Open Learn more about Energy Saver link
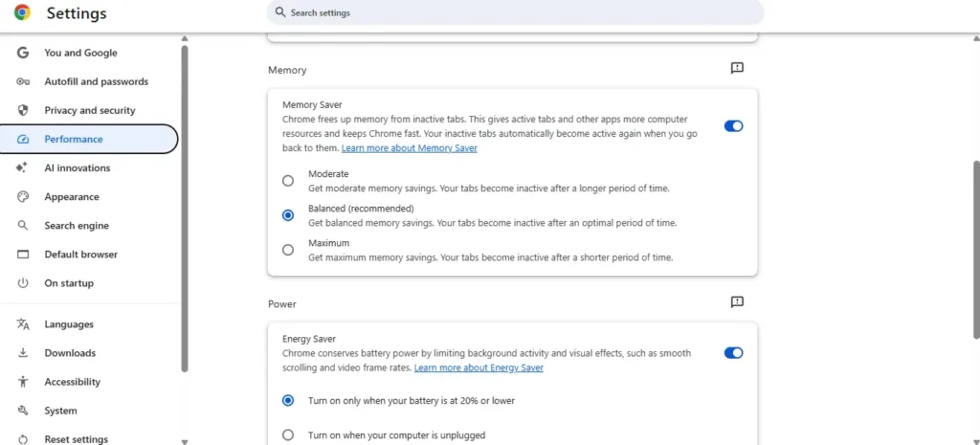This screenshot has width=980, height=445. coord(479,367)
